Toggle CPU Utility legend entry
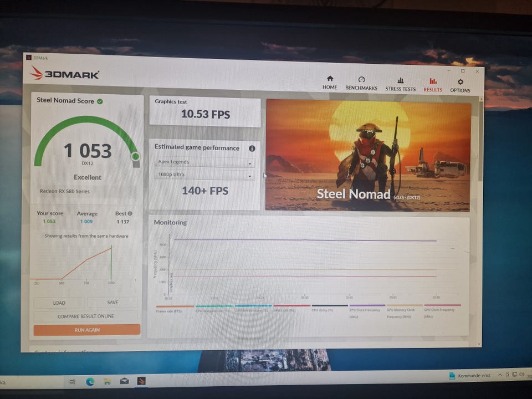This screenshot has width=532, height=399. [x=330, y=308]
